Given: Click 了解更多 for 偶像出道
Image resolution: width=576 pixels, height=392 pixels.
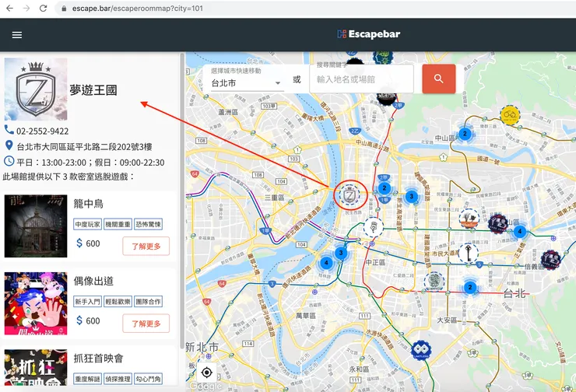Looking at the screenshot, I should 146,324.
